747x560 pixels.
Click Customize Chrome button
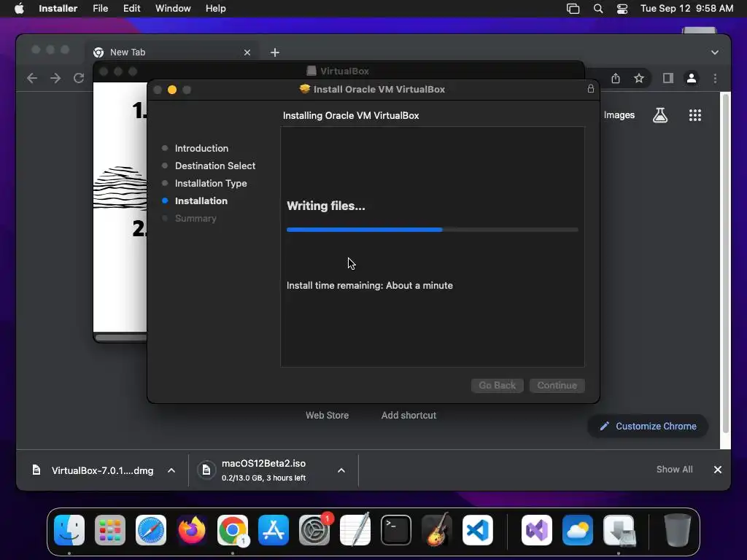click(648, 426)
